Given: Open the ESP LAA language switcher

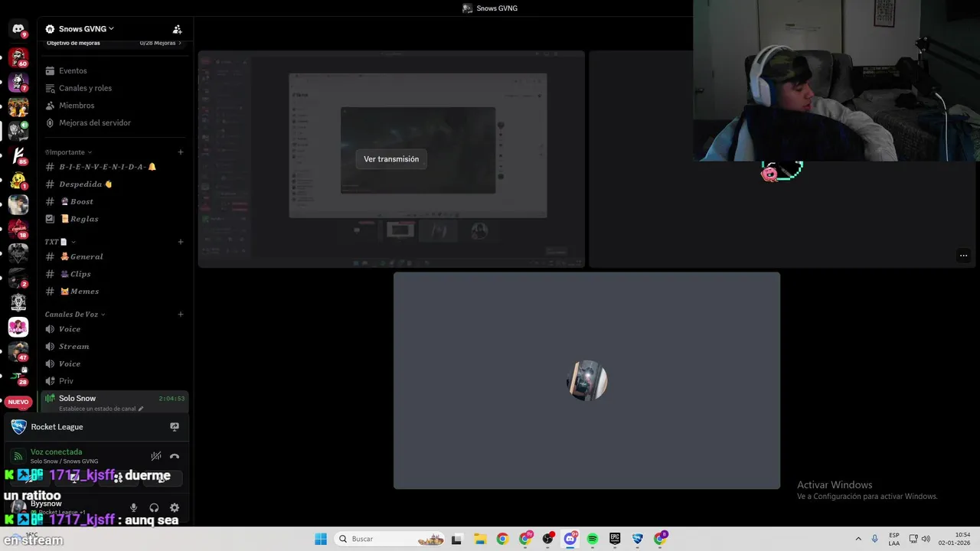Looking at the screenshot, I should (x=894, y=539).
